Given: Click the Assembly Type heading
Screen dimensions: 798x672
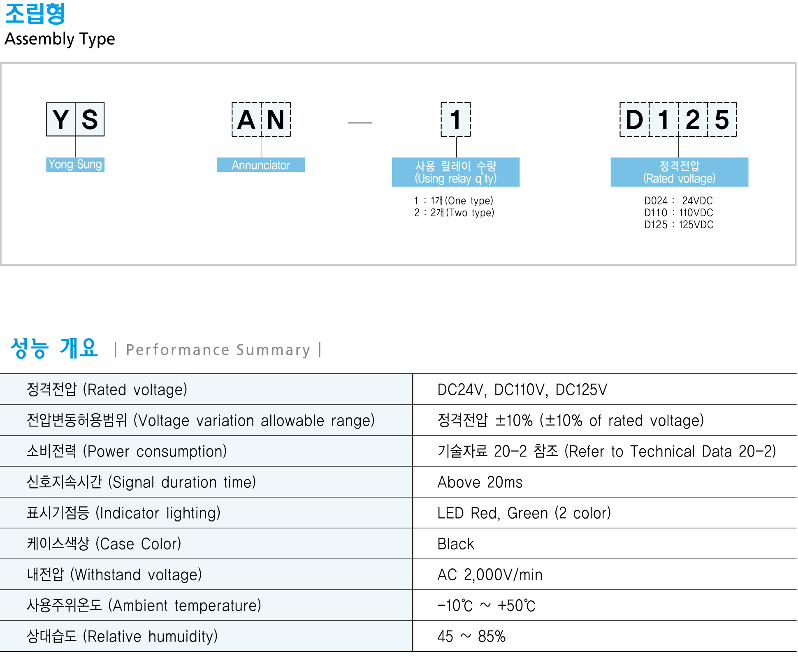Looking at the screenshot, I should click(60, 39).
